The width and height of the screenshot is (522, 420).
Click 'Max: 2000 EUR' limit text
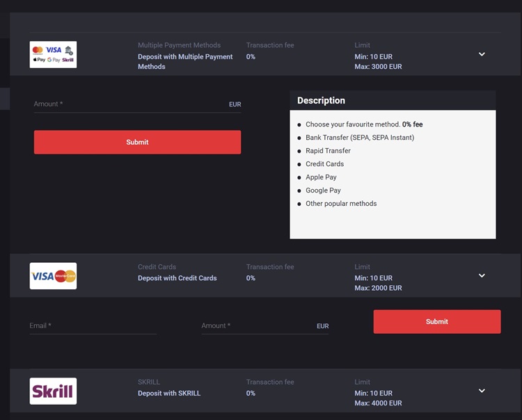[378, 288]
